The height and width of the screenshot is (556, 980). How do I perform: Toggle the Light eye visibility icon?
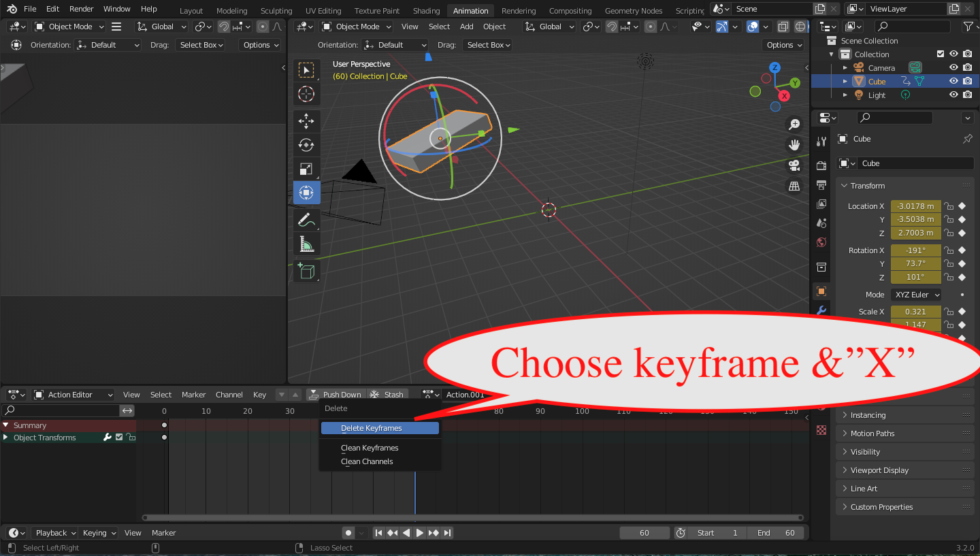coord(953,95)
